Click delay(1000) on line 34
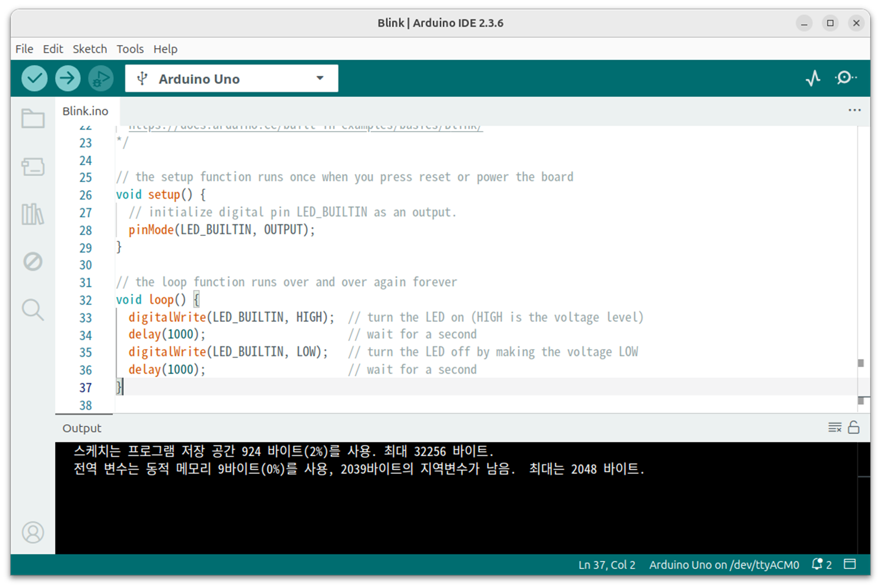The image size is (881, 588). pos(167,334)
